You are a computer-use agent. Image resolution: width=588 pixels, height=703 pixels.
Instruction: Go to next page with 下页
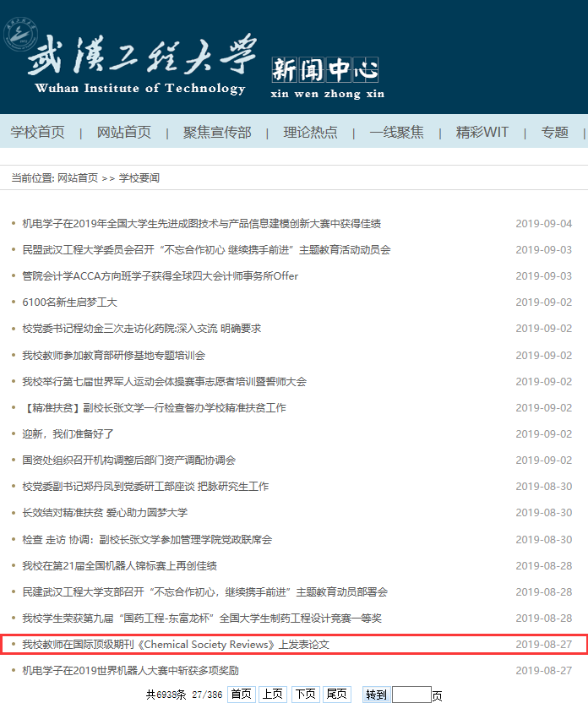point(305,695)
